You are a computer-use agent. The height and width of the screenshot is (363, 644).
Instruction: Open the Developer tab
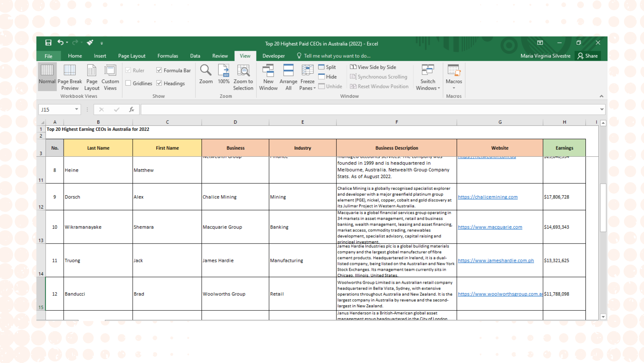(x=274, y=56)
